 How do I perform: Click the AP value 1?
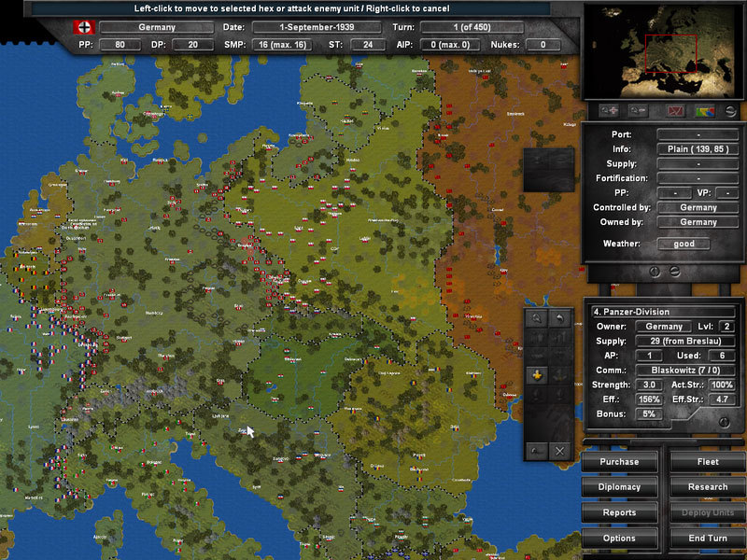click(x=649, y=356)
